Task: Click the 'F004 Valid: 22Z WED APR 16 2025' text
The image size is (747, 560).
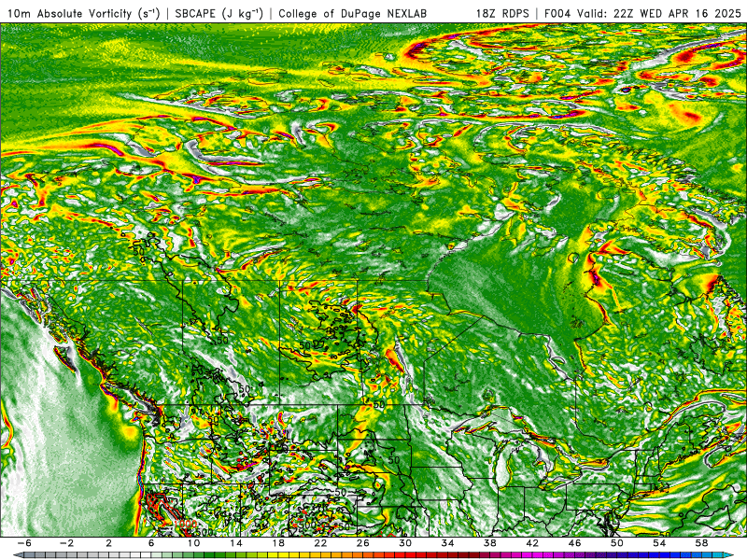Action: click(x=642, y=13)
